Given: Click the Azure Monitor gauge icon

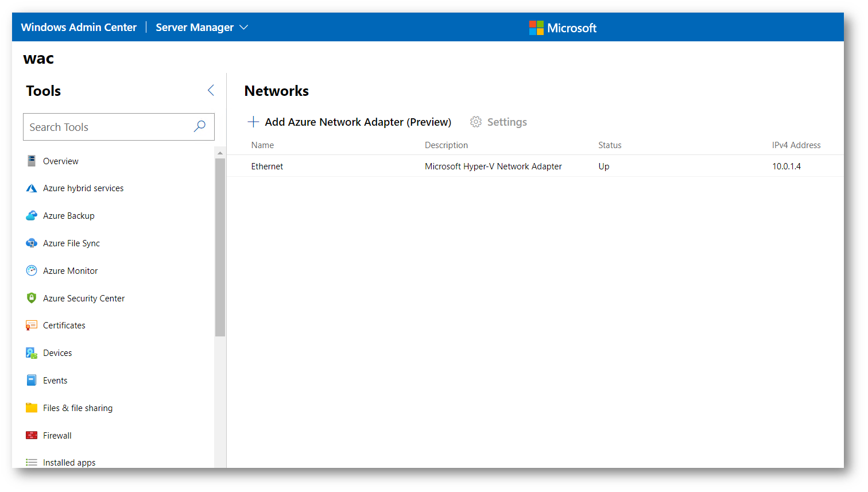Looking at the screenshot, I should coord(32,270).
